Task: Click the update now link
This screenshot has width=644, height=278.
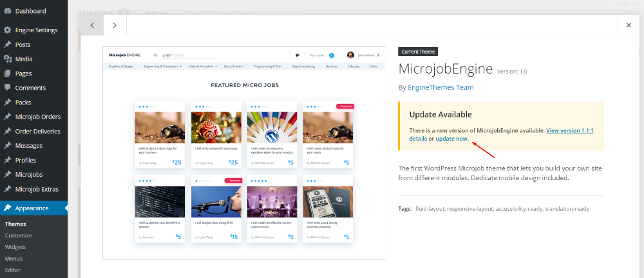Action: click(x=451, y=139)
